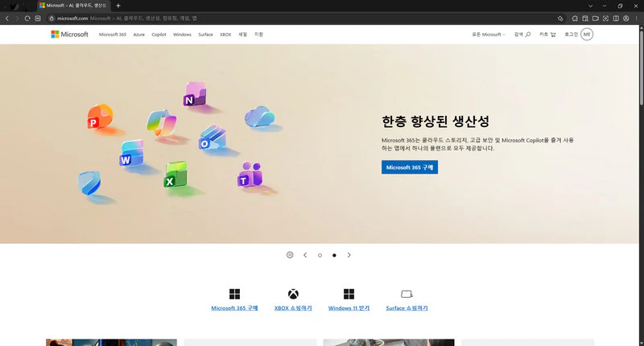Click the 한층 향상된 생산성 headline

pyautogui.click(x=436, y=121)
